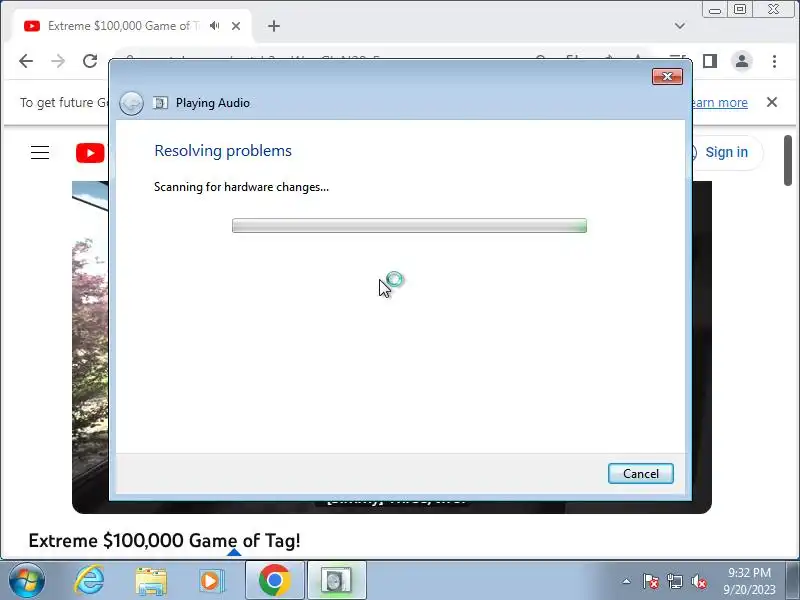Close the Extreme $100,000 Game tab
Image resolution: width=800 pixels, height=600 pixels.
tap(236, 26)
